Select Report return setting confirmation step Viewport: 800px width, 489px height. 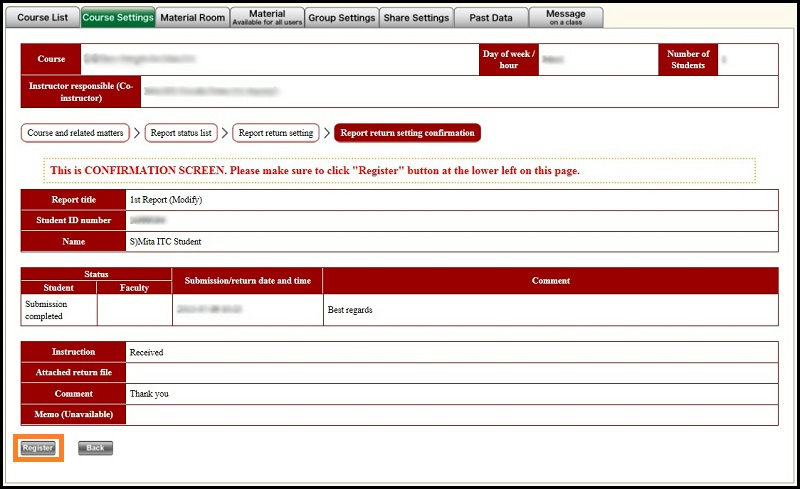tap(407, 133)
